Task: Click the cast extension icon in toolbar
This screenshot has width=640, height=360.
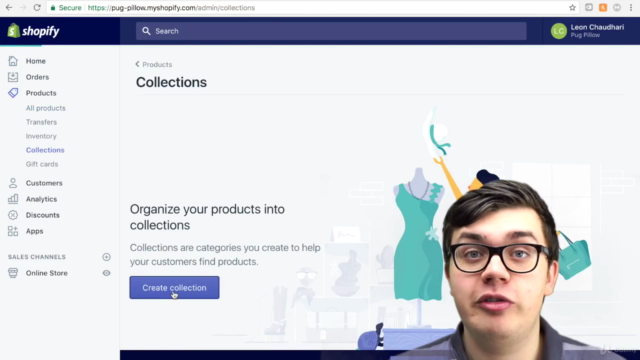Action: click(589, 7)
